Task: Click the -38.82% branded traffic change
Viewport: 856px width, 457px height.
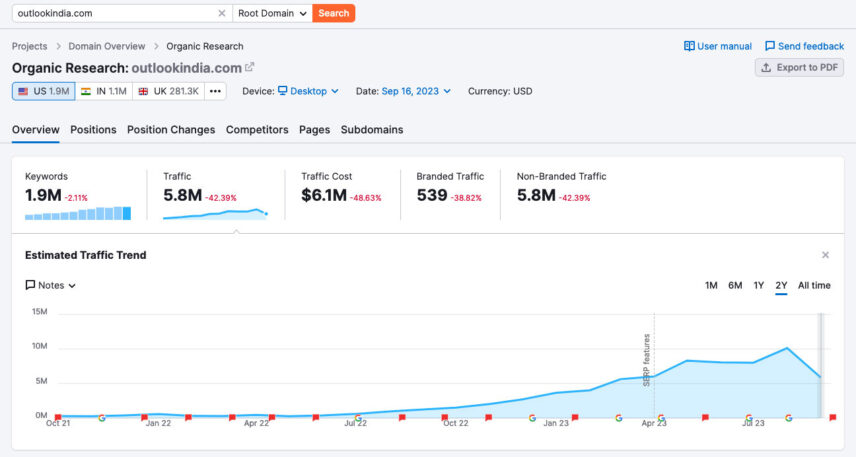Action: [466, 198]
